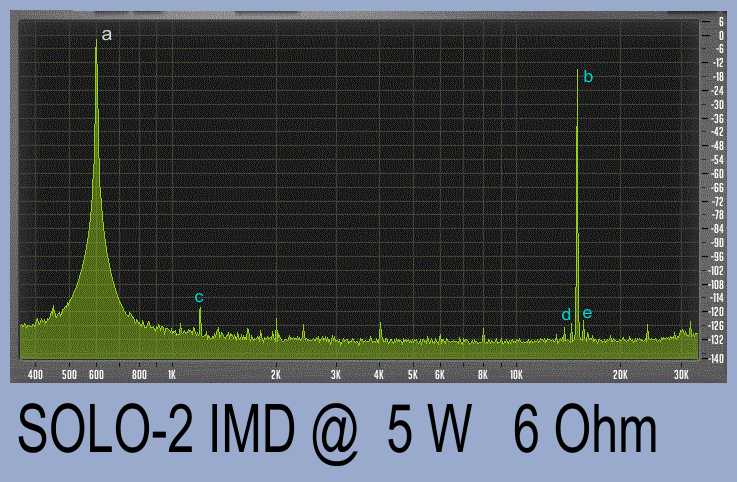The width and height of the screenshot is (737, 482).
Task: Click the '600' frequency axis label
Action: point(96,375)
